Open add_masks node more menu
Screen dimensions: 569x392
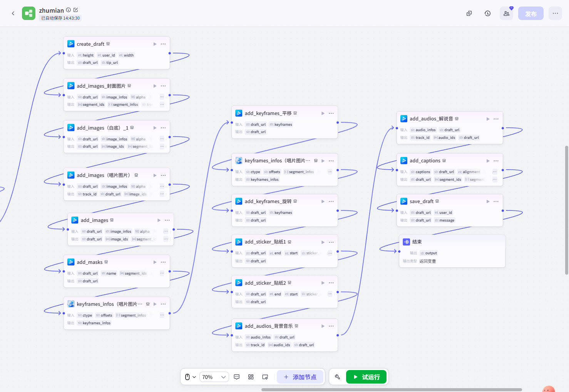click(x=163, y=262)
